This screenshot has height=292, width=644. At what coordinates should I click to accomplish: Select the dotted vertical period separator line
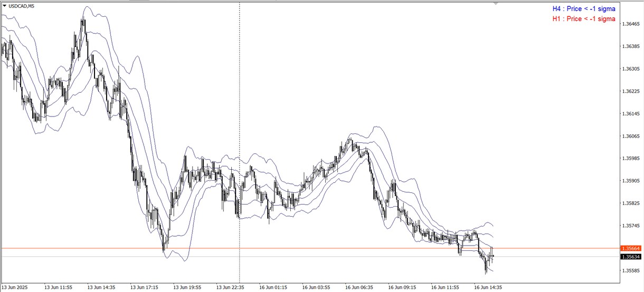240,142
